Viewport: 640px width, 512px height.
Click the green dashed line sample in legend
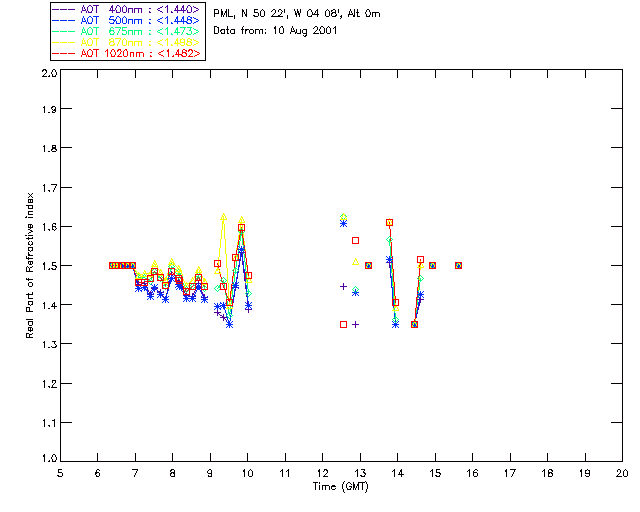click(x=64, y=31)
